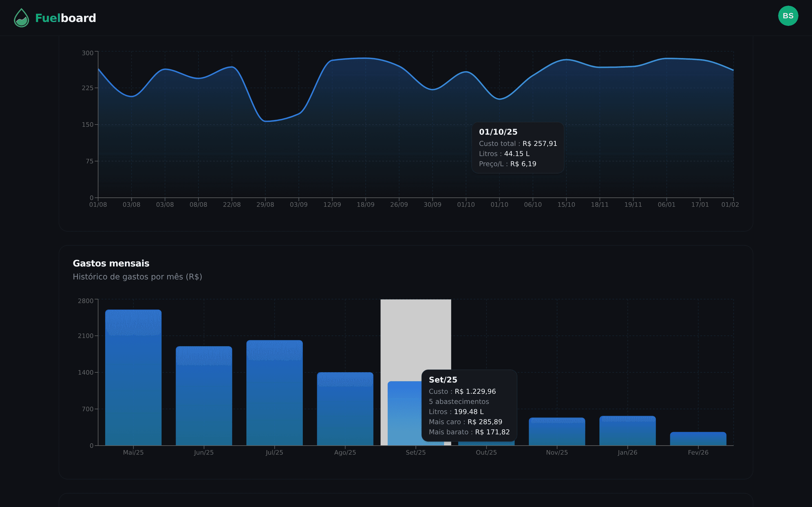Click the Jan/26 monthly bar
The height and width of the screenshot is (507, 812).
coord(627,431)
